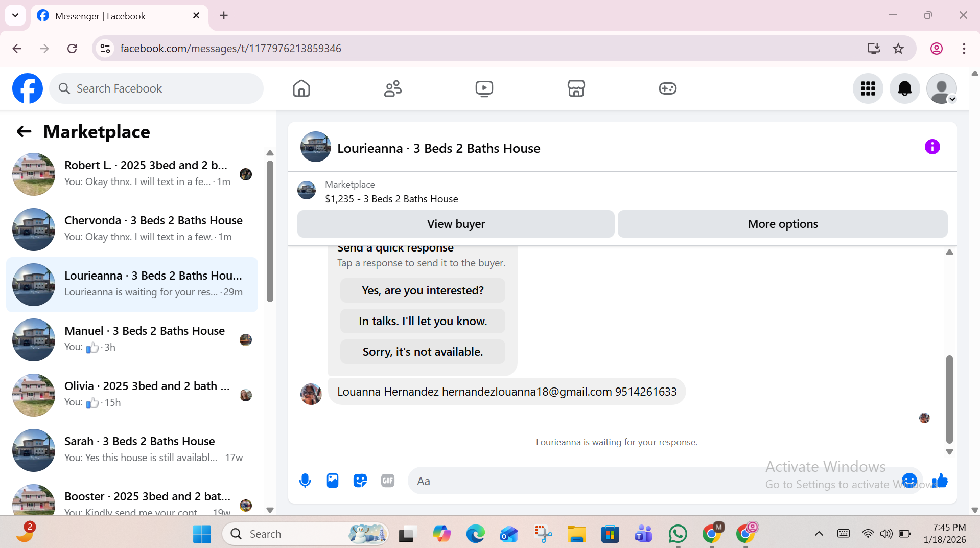Screen dimensions: 980x548
Task: Choose a sticker icon
Action: [360, 481]
